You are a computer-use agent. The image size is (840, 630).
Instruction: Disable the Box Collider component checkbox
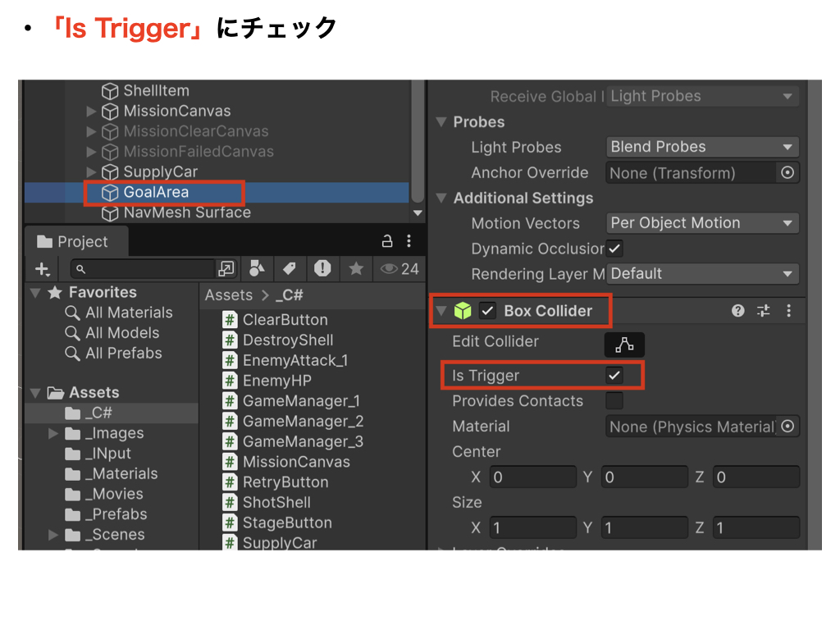(488, 311)
